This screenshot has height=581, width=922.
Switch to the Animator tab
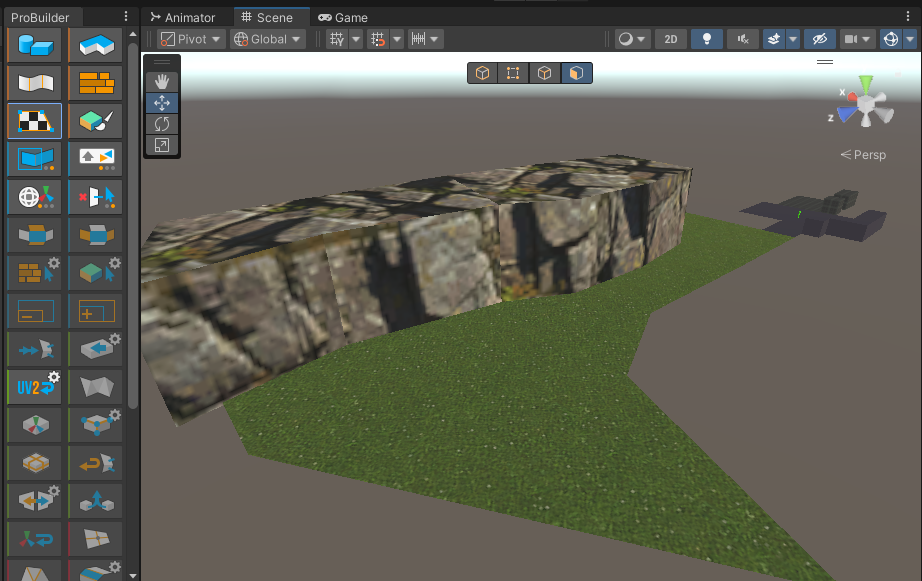183,18
